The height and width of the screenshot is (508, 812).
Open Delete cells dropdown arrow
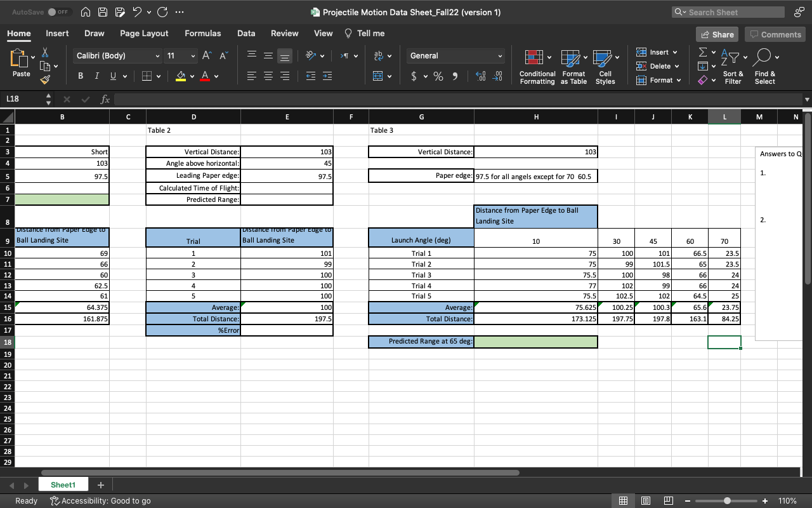677,66
